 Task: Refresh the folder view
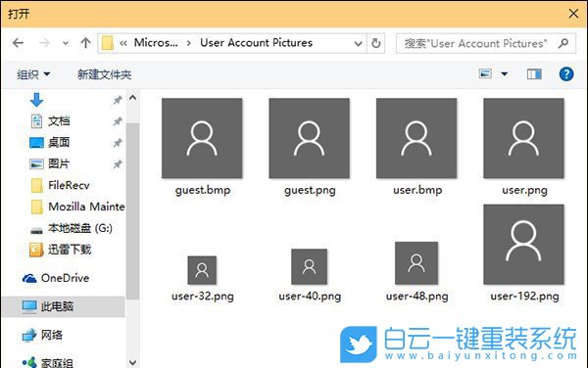375,43
